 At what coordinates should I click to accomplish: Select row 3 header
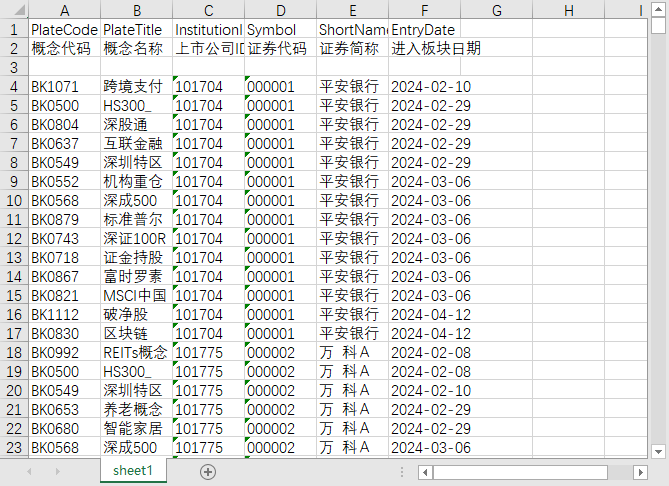[x=14, y=67]
